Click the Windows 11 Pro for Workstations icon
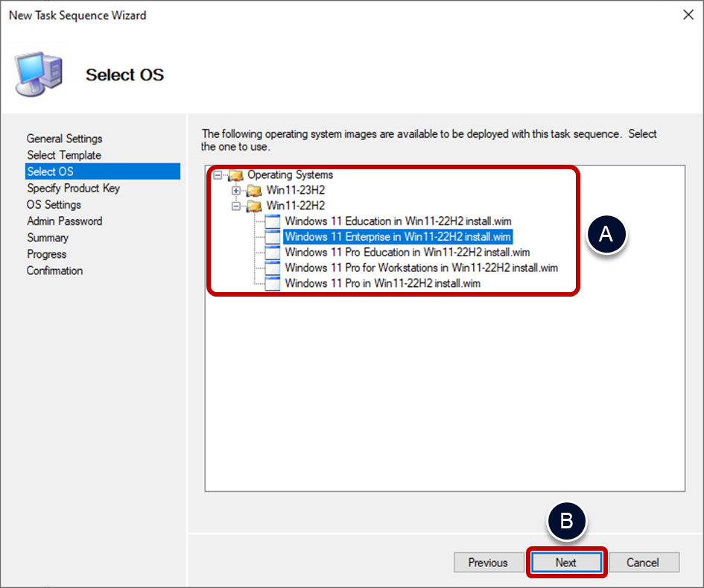The image size is (704, 588). pos(273,268)
